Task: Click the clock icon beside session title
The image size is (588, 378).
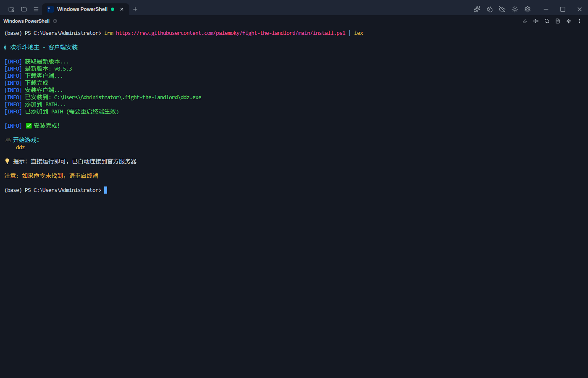Action: (x=55, y=21)
